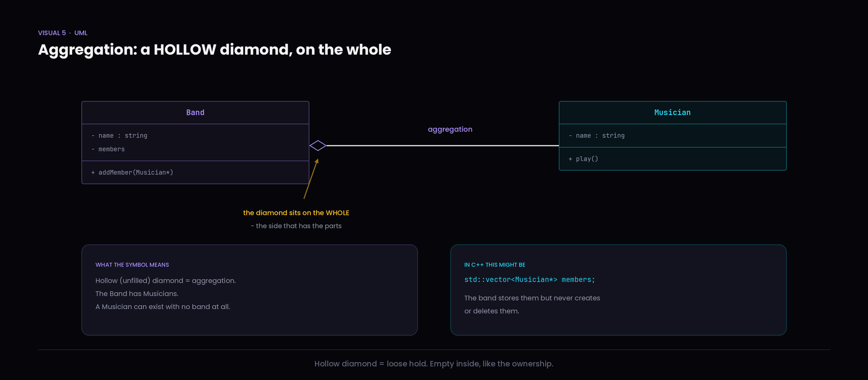Select the 'WHAT THE SYMBOL MEANS' heading
This screenshot has width=868, height=380.
pos(132,265)
